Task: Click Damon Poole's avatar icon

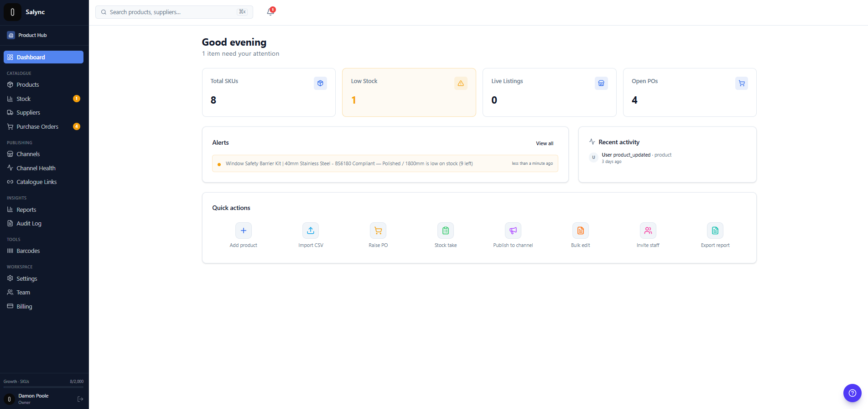Action: pyautogui.click(x=9, y=399)
